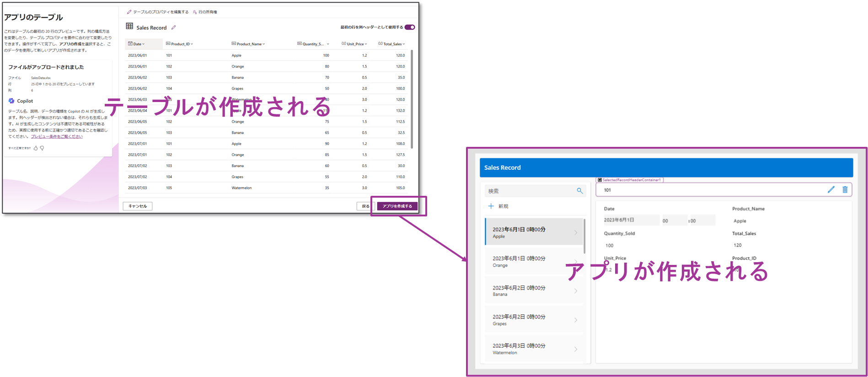Select the 2023年6月1日 Apple list record
This screenshot has height=377, width=868.
pyautogui.click(x=534, y=232)
